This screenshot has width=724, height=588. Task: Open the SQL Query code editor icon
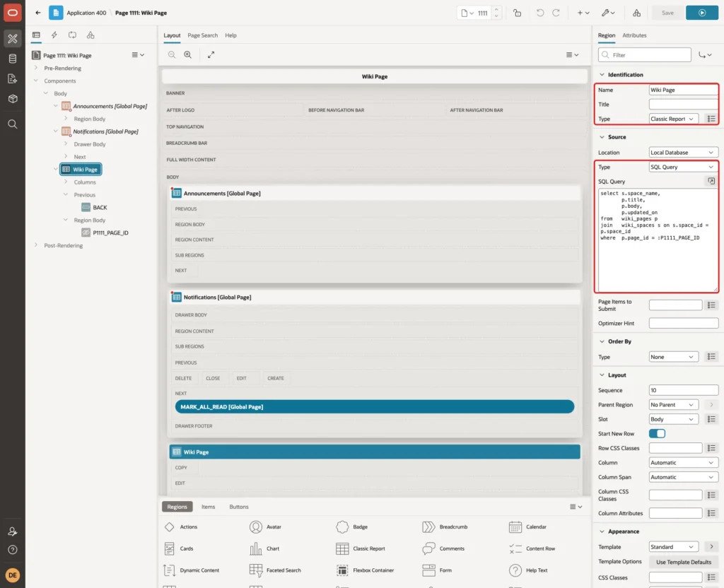point(711,182)
